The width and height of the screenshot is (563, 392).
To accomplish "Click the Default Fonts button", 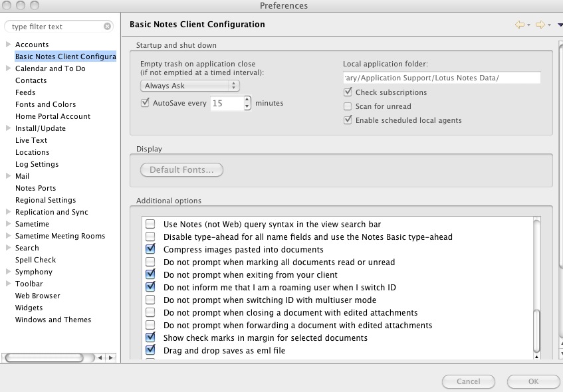I will [181, 169].
